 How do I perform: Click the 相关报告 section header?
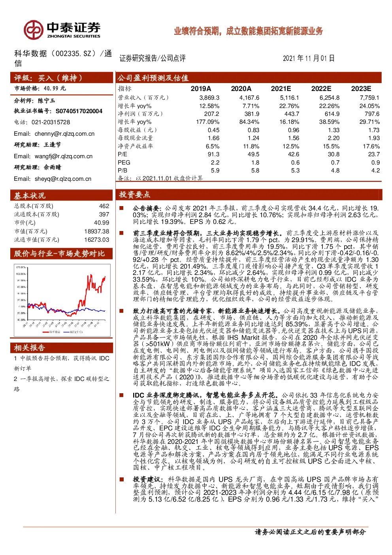[x=61, y=348]
